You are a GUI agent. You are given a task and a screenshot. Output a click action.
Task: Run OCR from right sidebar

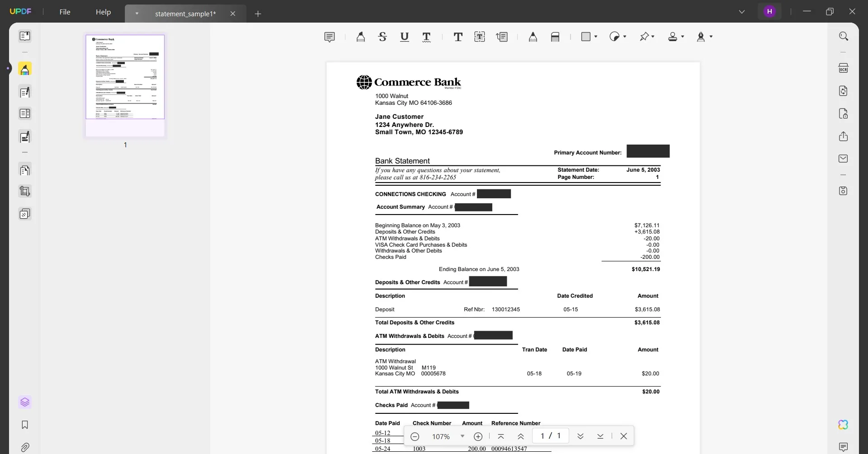click(x=843, y=68)
